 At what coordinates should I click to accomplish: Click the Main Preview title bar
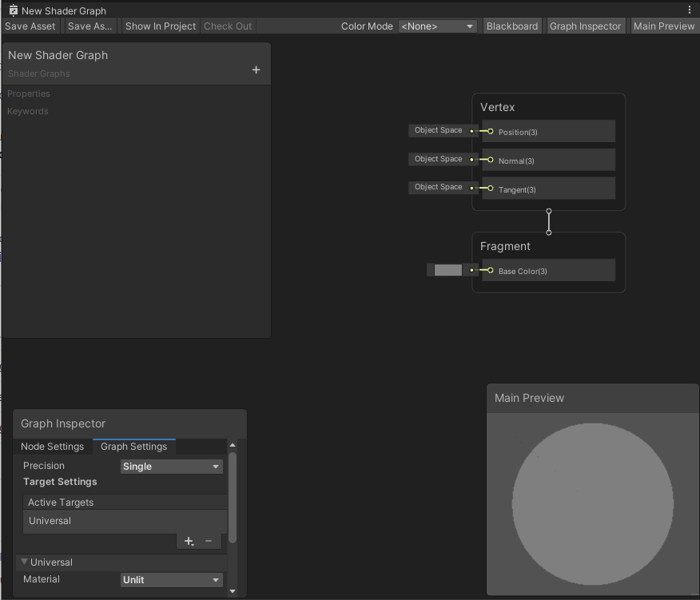[592, 398]
